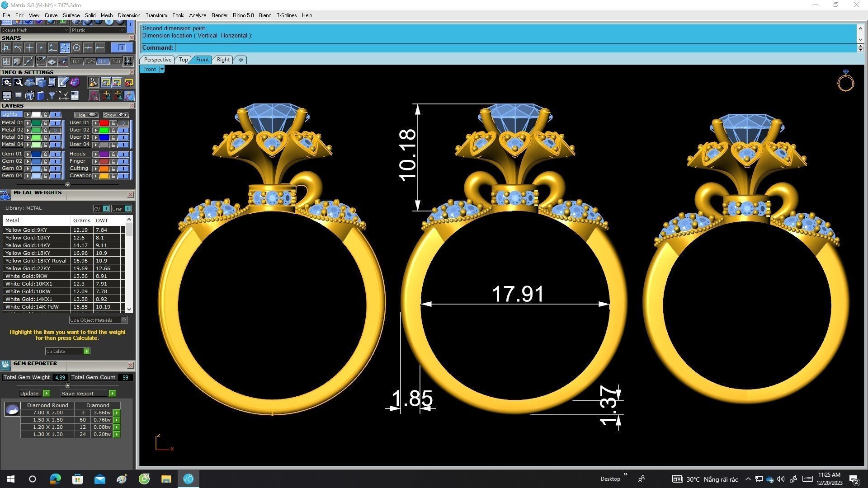Image resolution: width=868 pixels, height=488 pixels.
Task: Open Microsoft Edge from taskbar
Action: click(55, 479)
